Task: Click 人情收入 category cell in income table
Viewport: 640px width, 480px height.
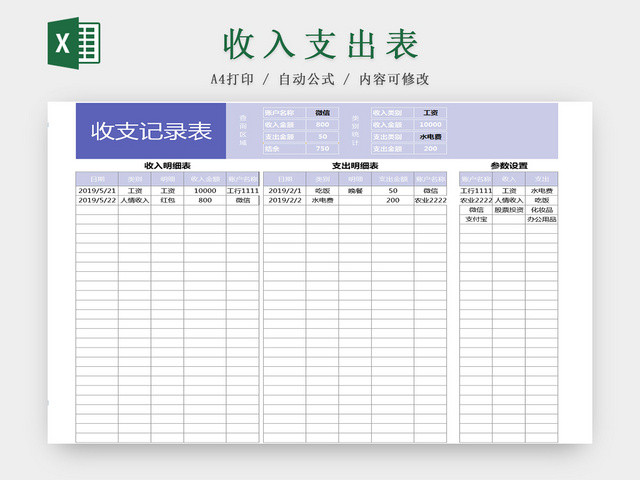Action: (x=135, y=200)
